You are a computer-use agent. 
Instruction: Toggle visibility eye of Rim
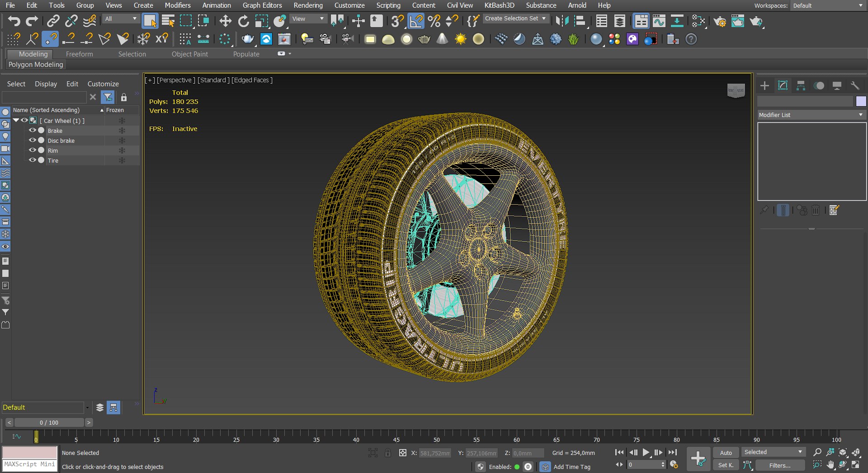click(x=33, y=150)
